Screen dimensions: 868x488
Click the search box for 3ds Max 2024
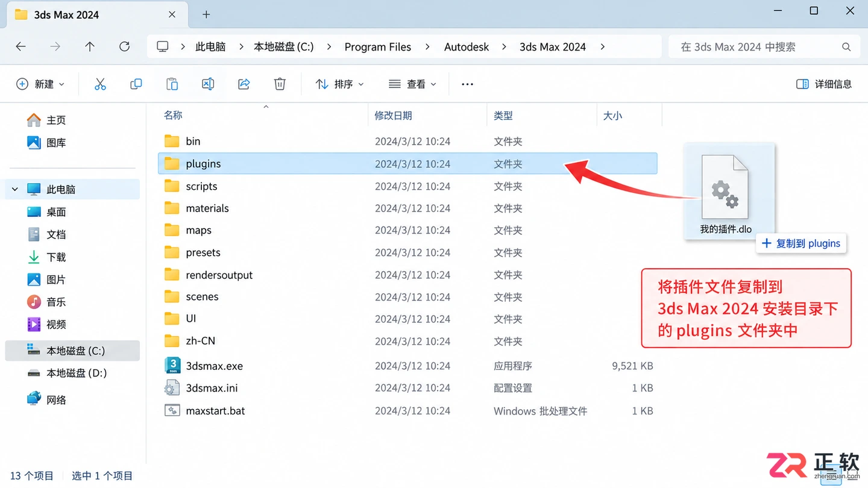point(764,47)
